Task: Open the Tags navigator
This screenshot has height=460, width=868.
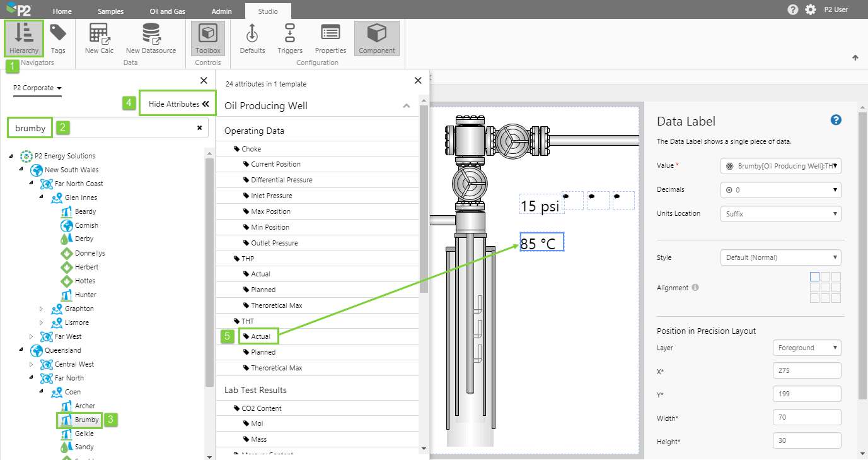Action: tap(58, 38)
